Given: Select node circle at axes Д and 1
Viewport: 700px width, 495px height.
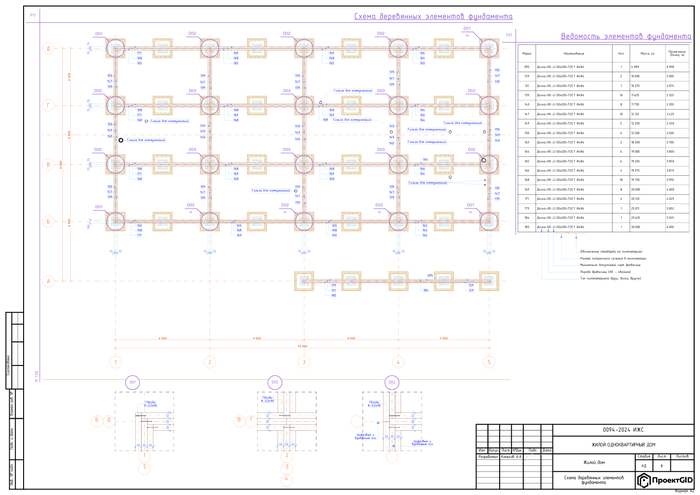Looking at the screenshot, I should click(x=115, y=48).
